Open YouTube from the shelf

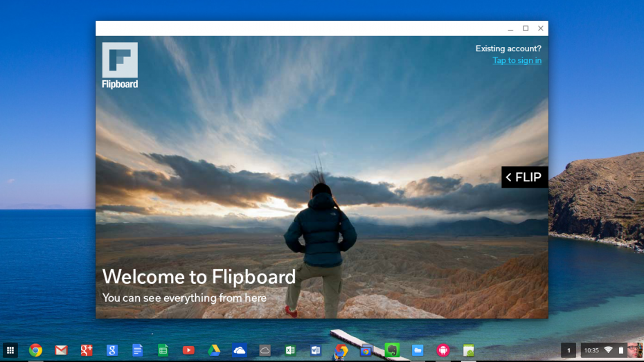coord(188,350)
